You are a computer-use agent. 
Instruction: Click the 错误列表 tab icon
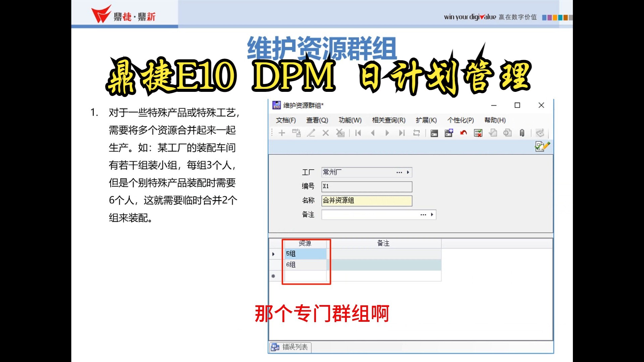(275, 347)
